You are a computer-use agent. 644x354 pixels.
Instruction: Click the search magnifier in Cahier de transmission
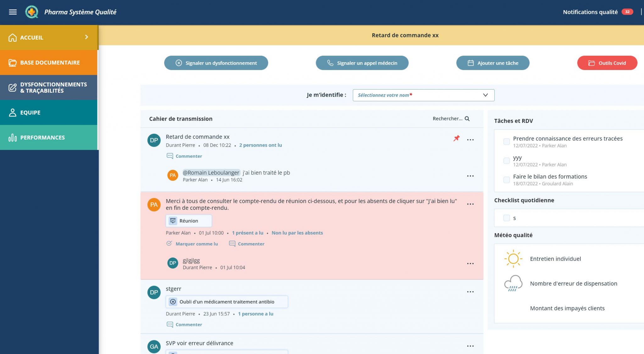pyautogui.click(x=467, y=119)
